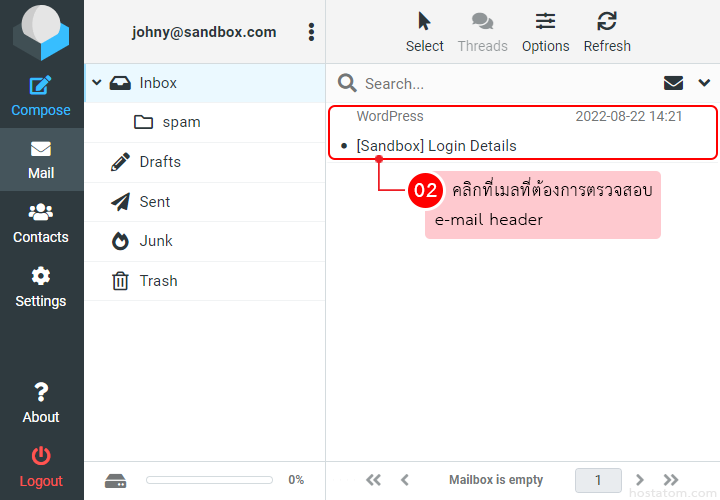The height and width of the screenshot is (500, 720).
Task: Open the spam folder
Action: click(x=180, y=122)
